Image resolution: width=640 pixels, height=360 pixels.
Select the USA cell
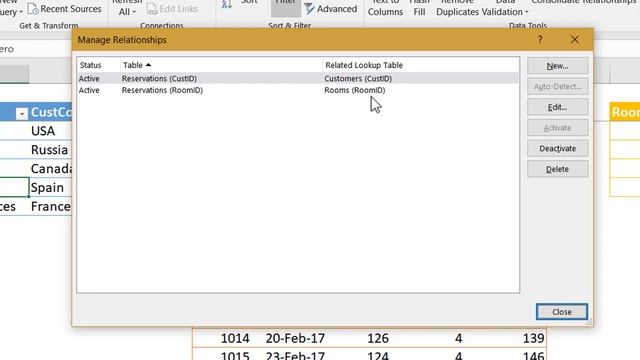click(x=50, y=131)
